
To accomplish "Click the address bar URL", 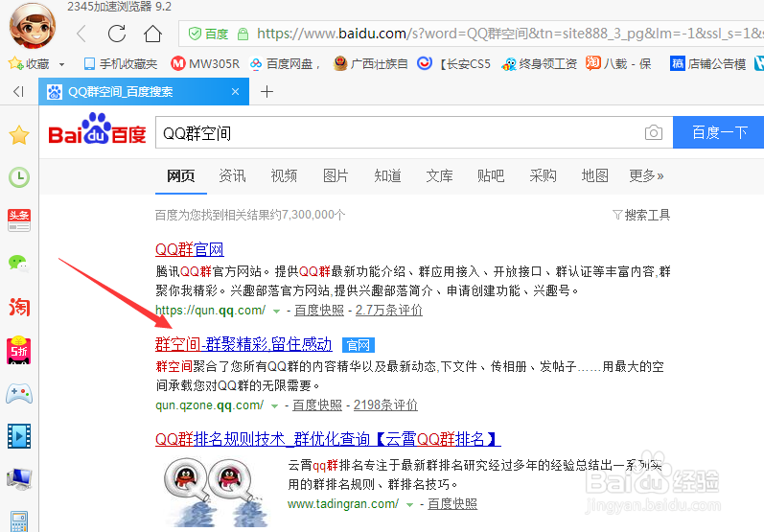I will (x=510, y=34).
